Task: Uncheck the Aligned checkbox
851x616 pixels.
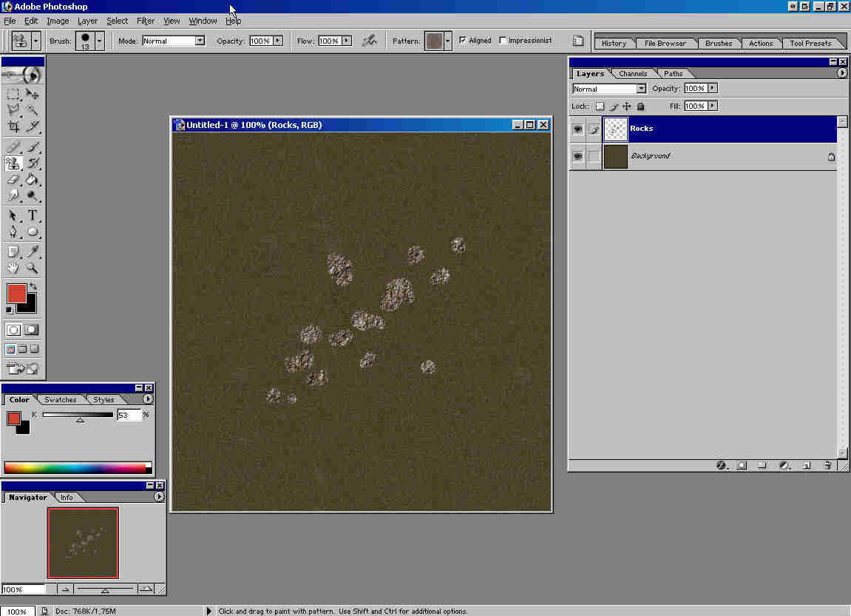Action: click(463, 41)
